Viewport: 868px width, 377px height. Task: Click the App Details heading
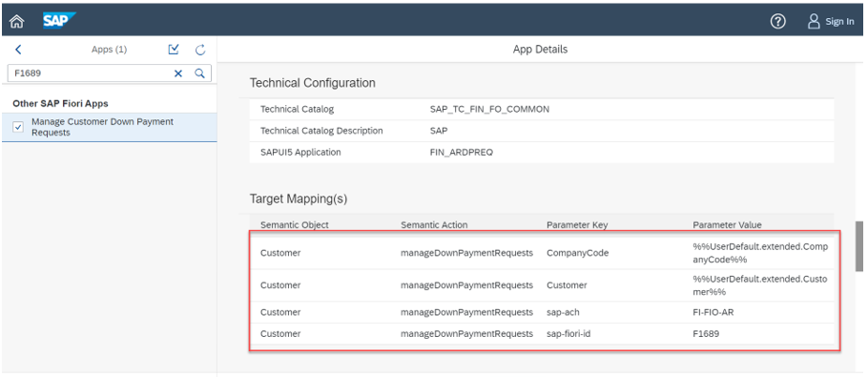coord(540,50)
